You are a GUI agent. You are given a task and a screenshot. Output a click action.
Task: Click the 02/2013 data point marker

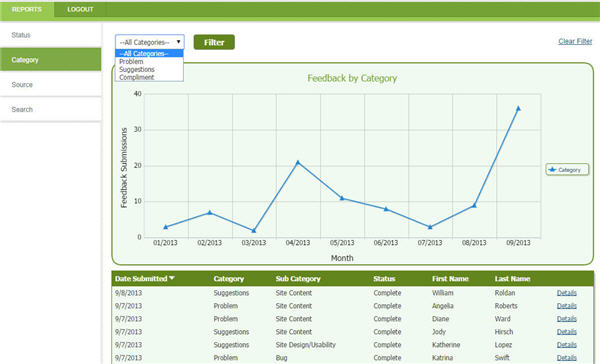coord(209,212)
